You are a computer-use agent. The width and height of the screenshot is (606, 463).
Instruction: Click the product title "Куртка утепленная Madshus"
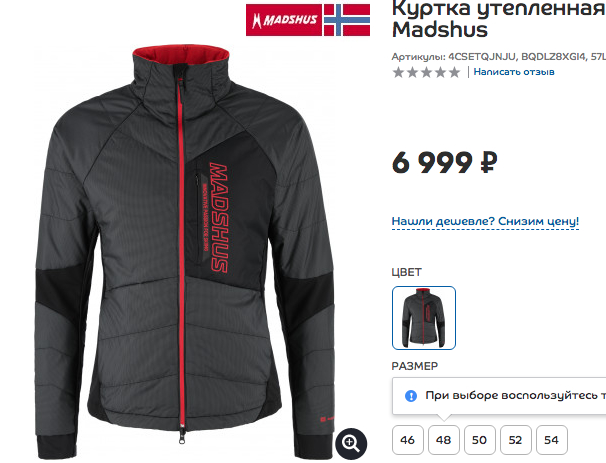[499, 19]
